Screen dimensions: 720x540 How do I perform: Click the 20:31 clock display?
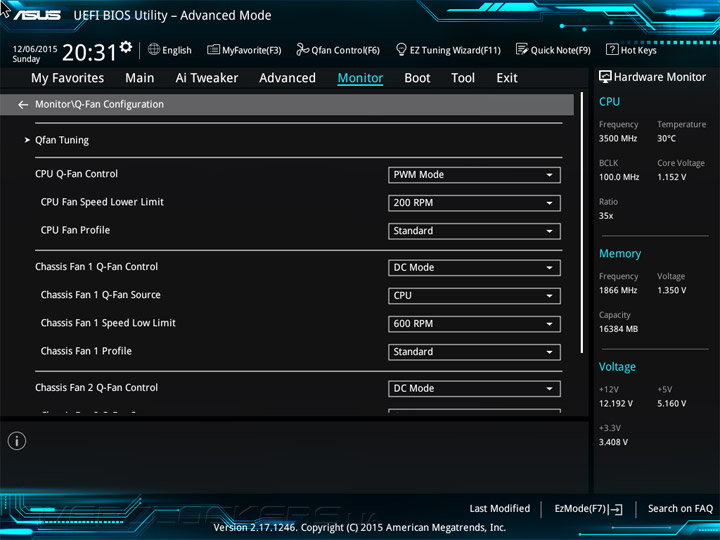(89, 52)
